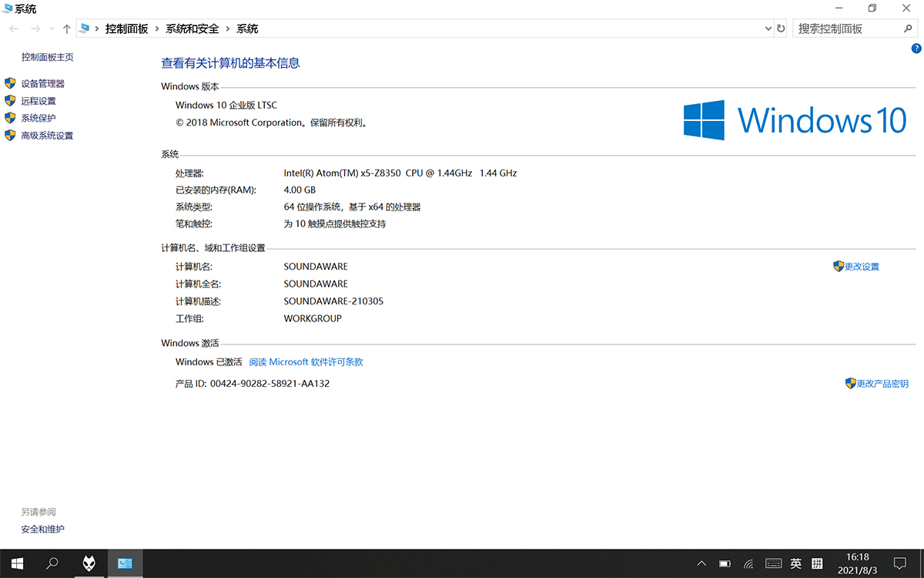Screen dimensions: 924x578
Task: Open 远程设置 in the left pane
Action: coord(38,101)
